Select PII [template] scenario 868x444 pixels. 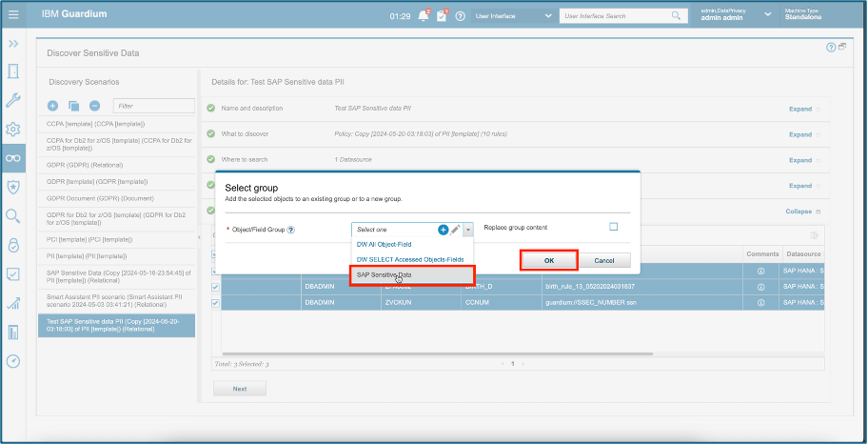coord(116,256)
